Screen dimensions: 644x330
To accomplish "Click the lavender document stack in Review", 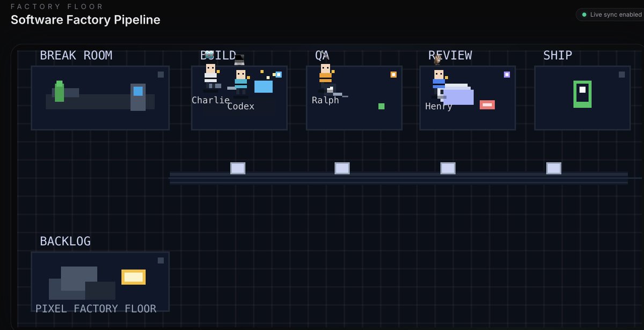I will [x=458, y=94].
